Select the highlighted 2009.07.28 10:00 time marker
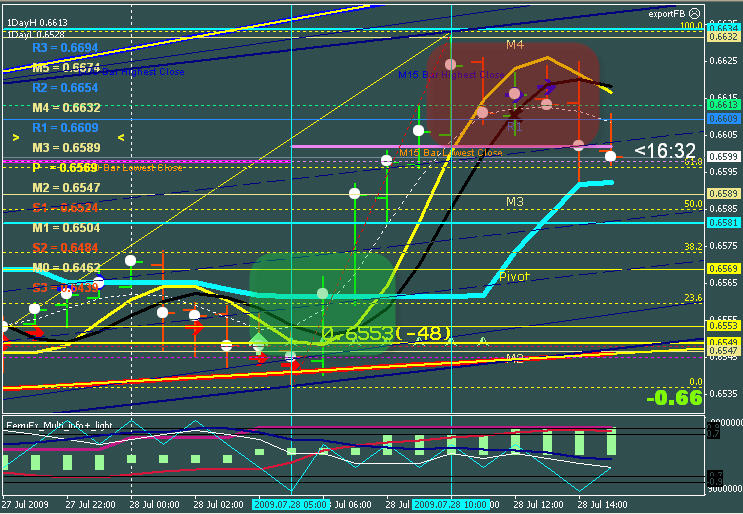 pos(450,505)
